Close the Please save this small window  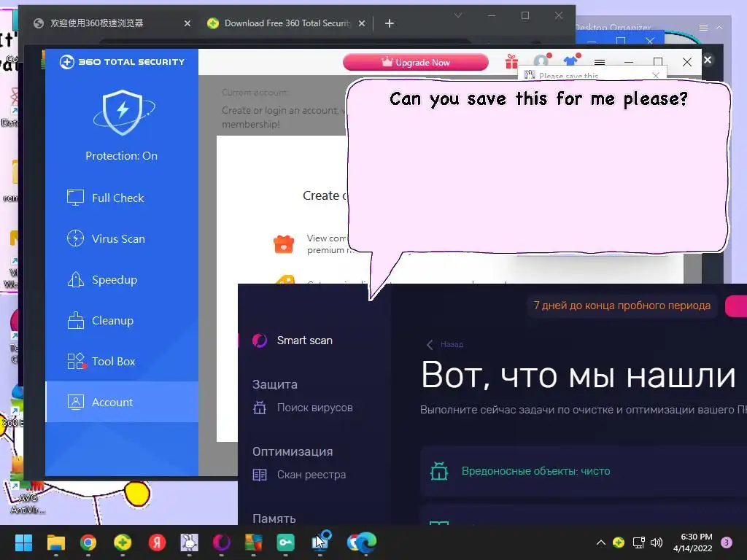656,75
